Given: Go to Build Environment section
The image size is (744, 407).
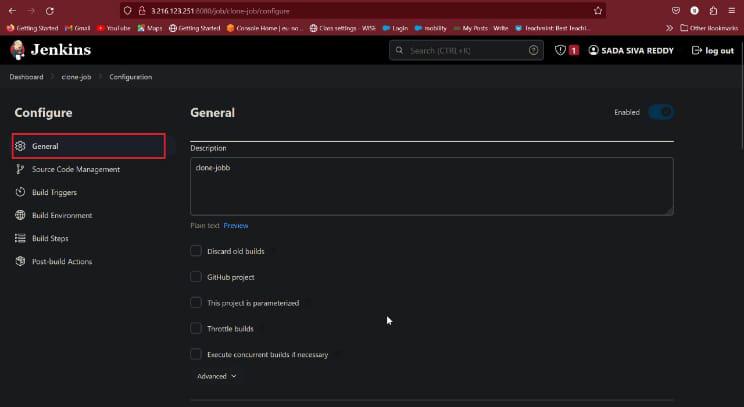Looking at the screenshot, I should tap(62, 215).
